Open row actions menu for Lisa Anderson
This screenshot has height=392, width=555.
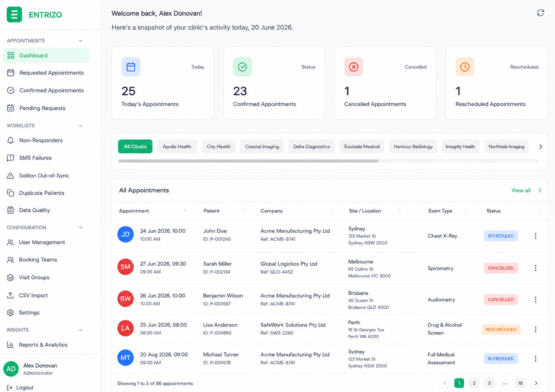[x=536, y=330]
